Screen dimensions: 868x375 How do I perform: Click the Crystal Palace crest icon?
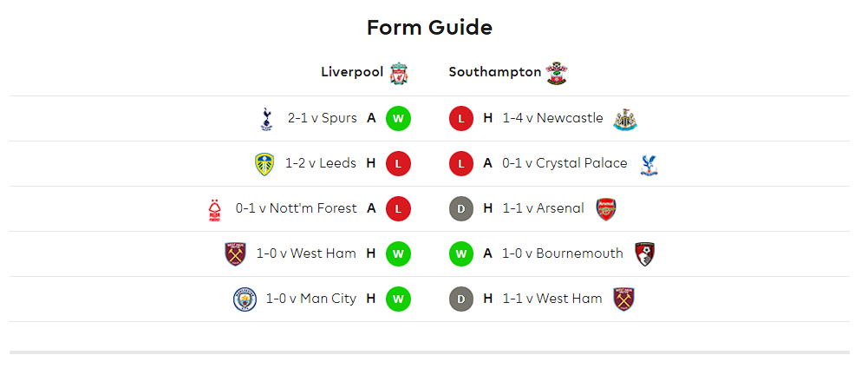point(649,164)
